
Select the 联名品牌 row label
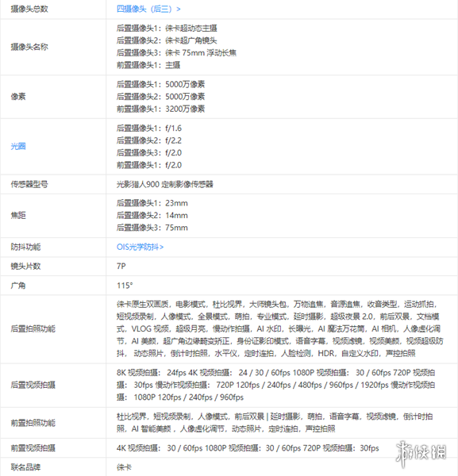pyautogui.click(x=26, y=467)
